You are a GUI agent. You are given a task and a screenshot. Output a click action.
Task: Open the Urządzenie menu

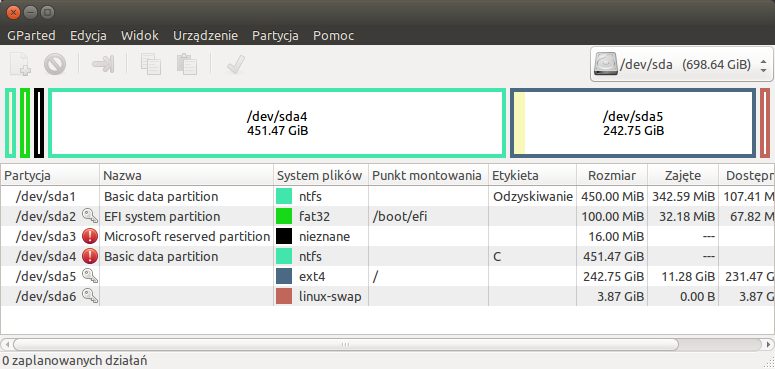pyautogui.click(x=205, y=36)
